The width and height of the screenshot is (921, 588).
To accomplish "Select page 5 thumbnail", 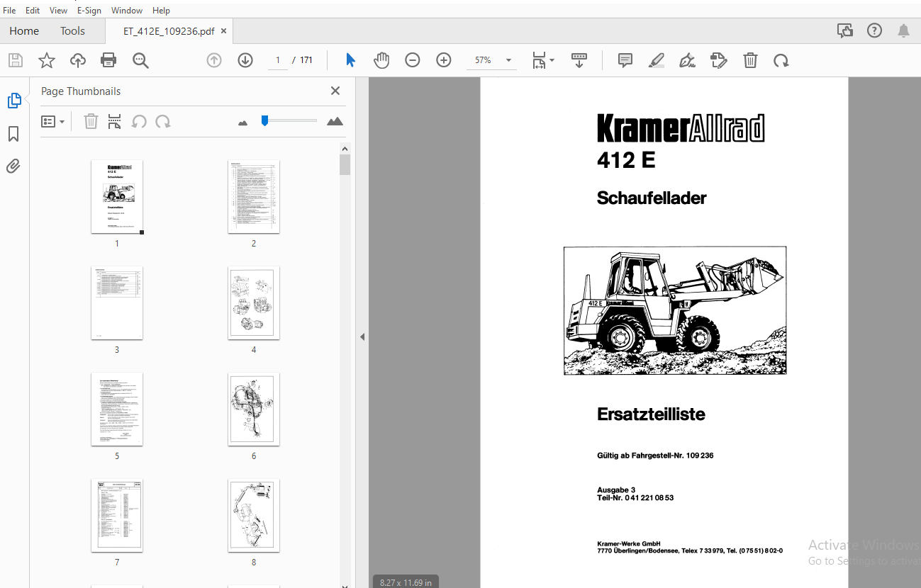I will click(x=117, y=409).
